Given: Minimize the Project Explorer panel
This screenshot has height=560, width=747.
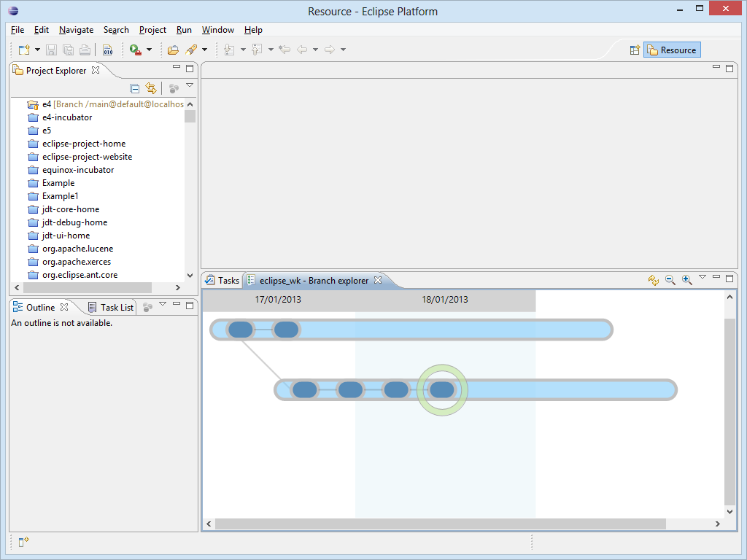Looking at the screenshot, I should point(177,67).
